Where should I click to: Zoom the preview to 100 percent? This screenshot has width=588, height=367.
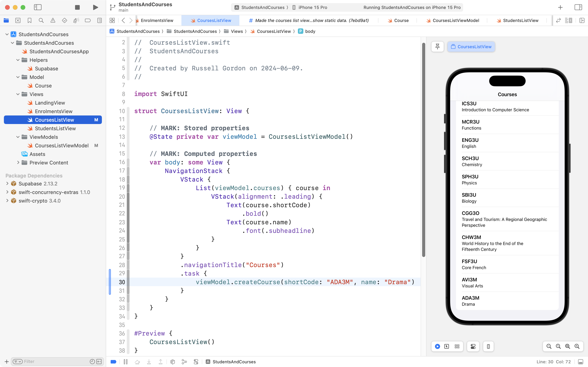click(x=558, y=346)
